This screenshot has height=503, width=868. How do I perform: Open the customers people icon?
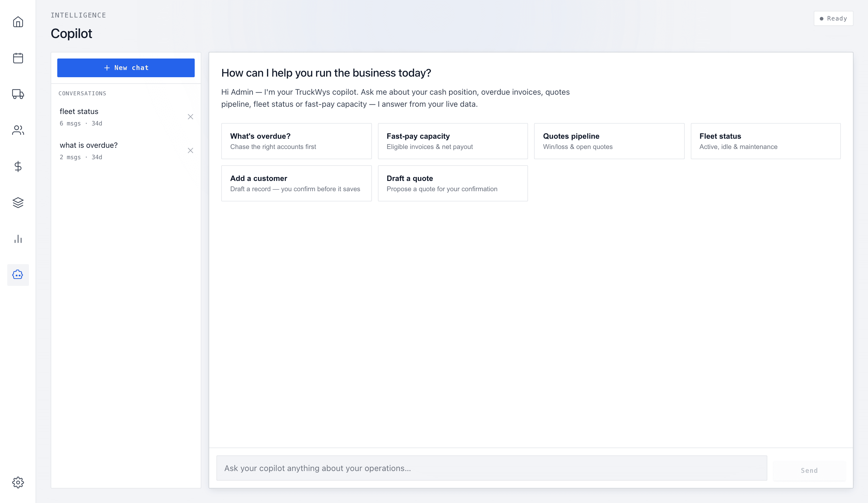pyautogui.click(x=18, y=130)
